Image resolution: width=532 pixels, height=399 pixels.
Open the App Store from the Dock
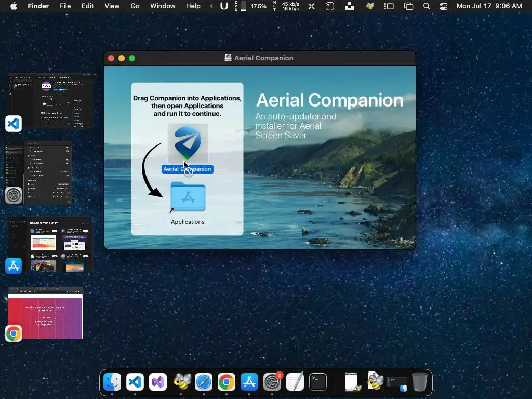point(249,382)
